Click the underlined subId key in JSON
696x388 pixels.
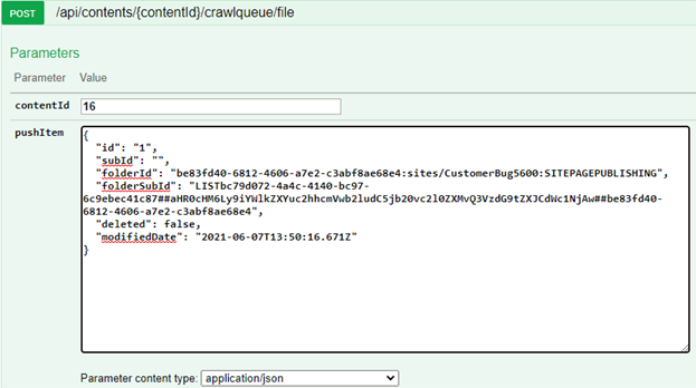(117, 160)
